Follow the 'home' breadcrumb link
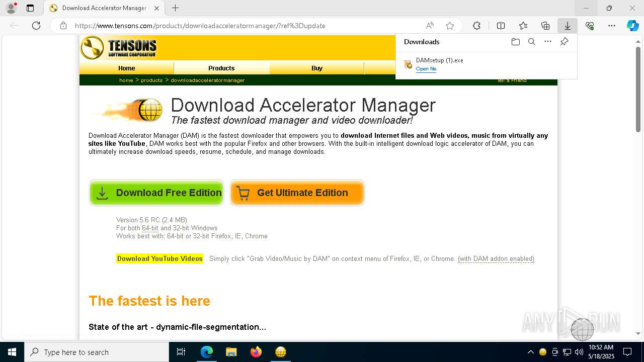The width and height of the screenshot is (644, 362). pyautogui.click(x=126, y=80)
